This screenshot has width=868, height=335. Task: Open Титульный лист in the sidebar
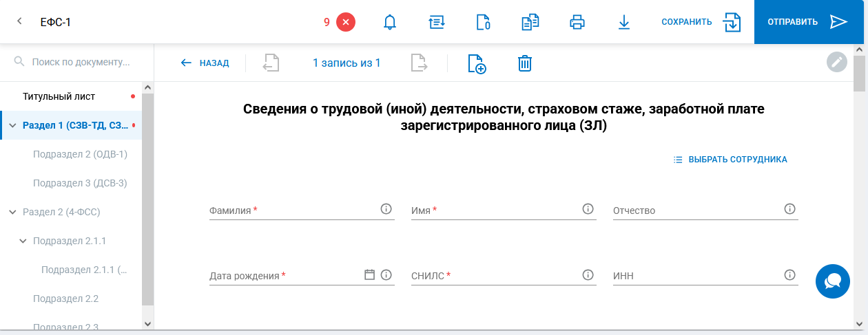59,96
